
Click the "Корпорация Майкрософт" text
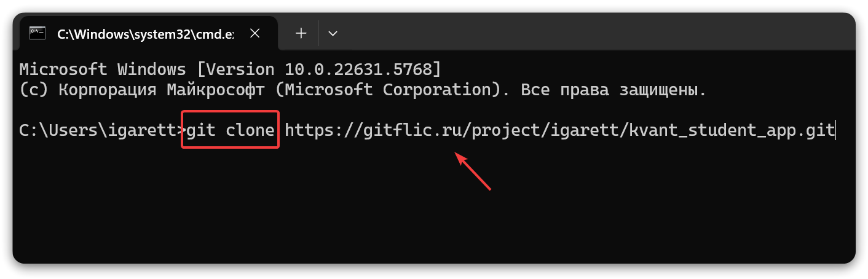coord(161,90)
